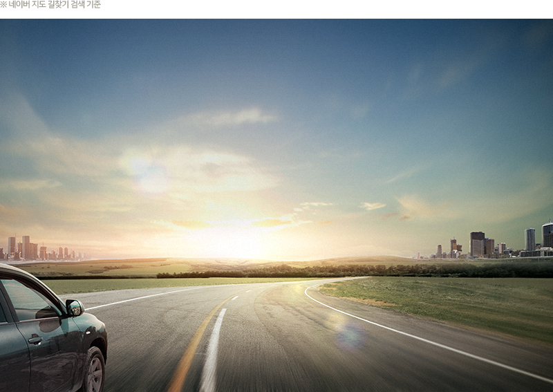Click the car's side mirror
Image resolution: width=553 pixels, height=392 pixels.
[74, 308]
